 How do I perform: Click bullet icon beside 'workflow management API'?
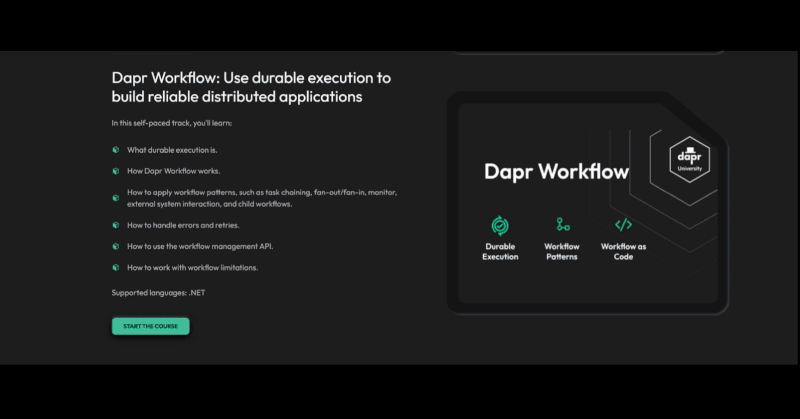point(116,247)
